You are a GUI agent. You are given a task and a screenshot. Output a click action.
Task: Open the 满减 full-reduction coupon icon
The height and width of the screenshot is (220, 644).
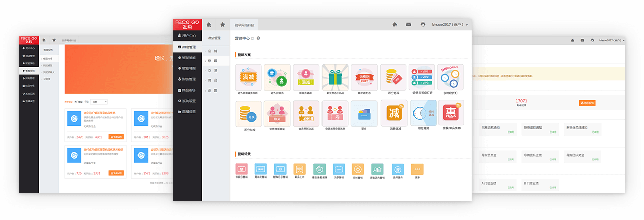click(249, 77)
